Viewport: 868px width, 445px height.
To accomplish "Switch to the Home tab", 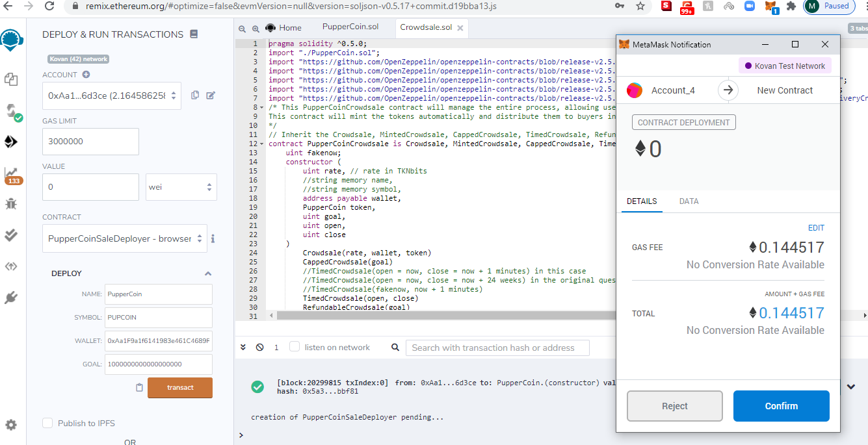I will (283, 28).
